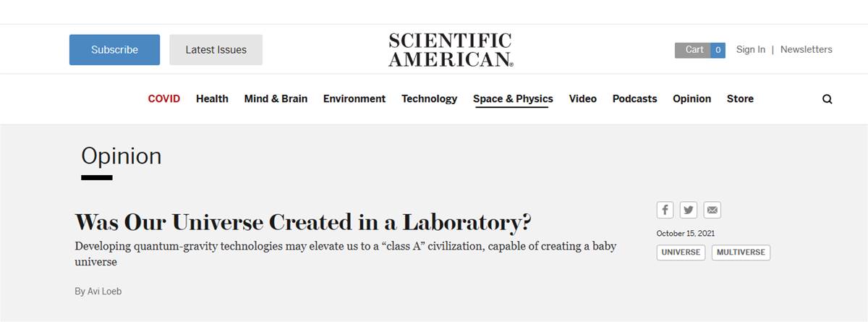
Task: Visit the Store menu item
Action: pos(740,98)
